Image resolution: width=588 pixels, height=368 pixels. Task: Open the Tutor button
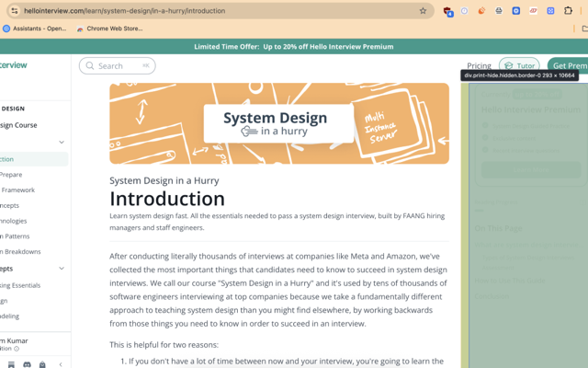point(519,65)
